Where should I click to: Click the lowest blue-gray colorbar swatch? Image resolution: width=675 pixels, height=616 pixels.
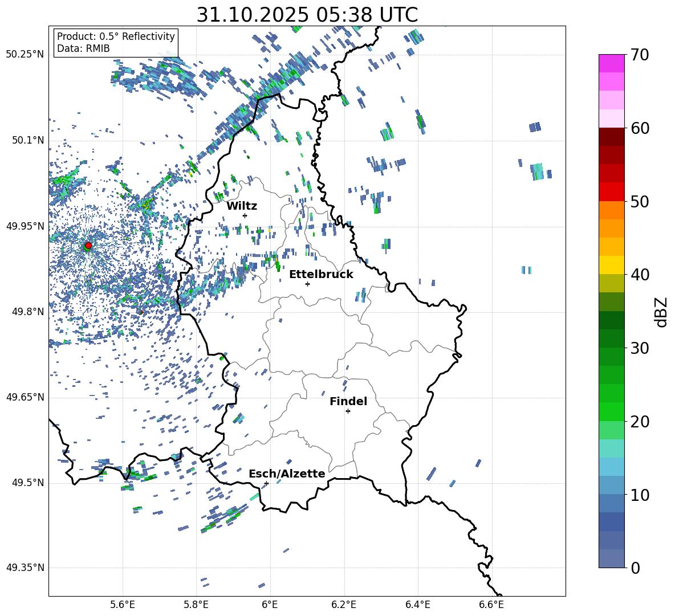(612, 558)
